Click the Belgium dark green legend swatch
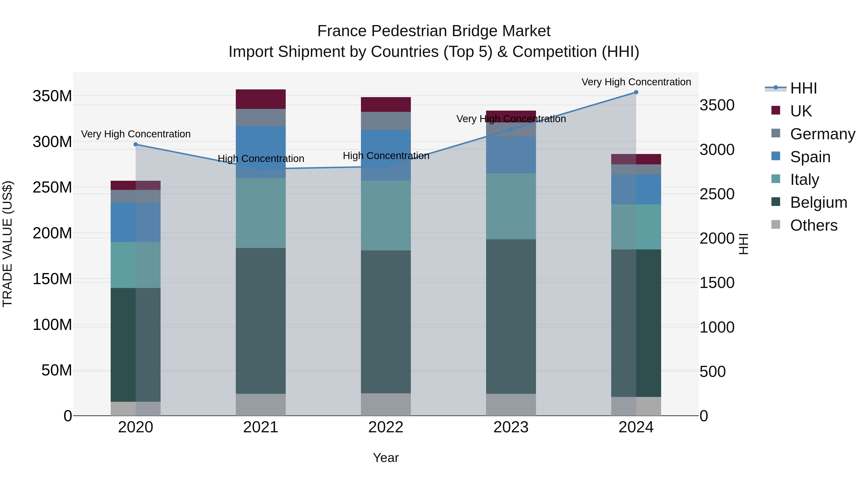The height and width of the screenshot is (488, 868). [776, 202]
